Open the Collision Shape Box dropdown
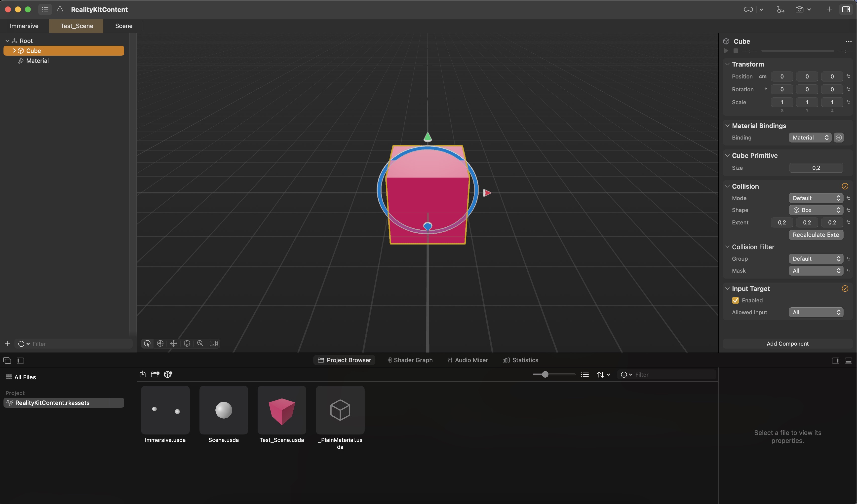The height and width of the screenshot is (504, 857). pos(816,210)
